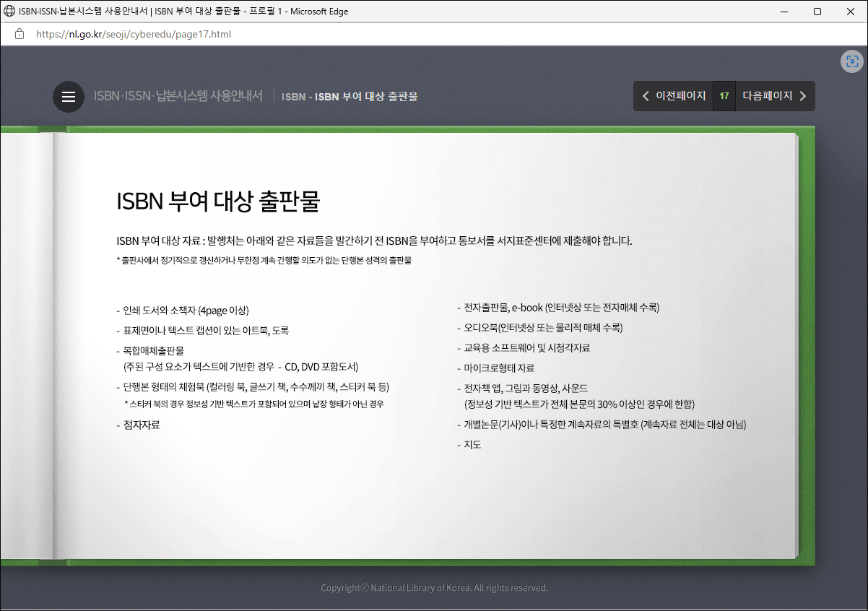This screenshot has width=868, height=611.
Task: Close the Edge window
Action: coord(851,11)
